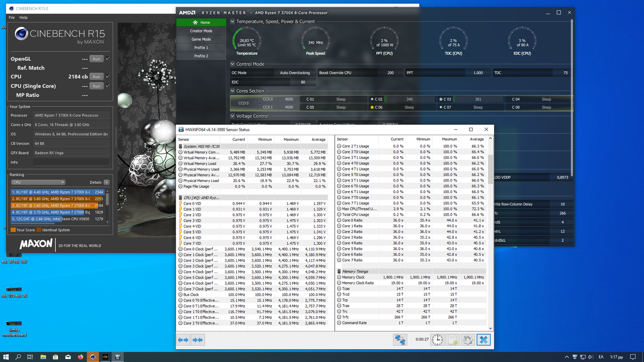The width and height of the screenshot is (644, 362).
Task: Click Cinebench taskbar icon
Action: tap(93, 356)
